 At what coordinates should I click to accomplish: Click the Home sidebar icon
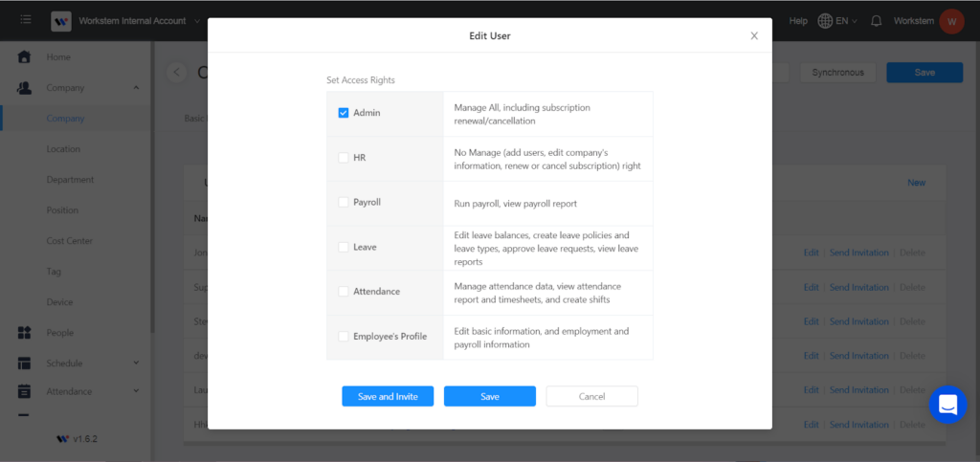click(x=25, y=57)
